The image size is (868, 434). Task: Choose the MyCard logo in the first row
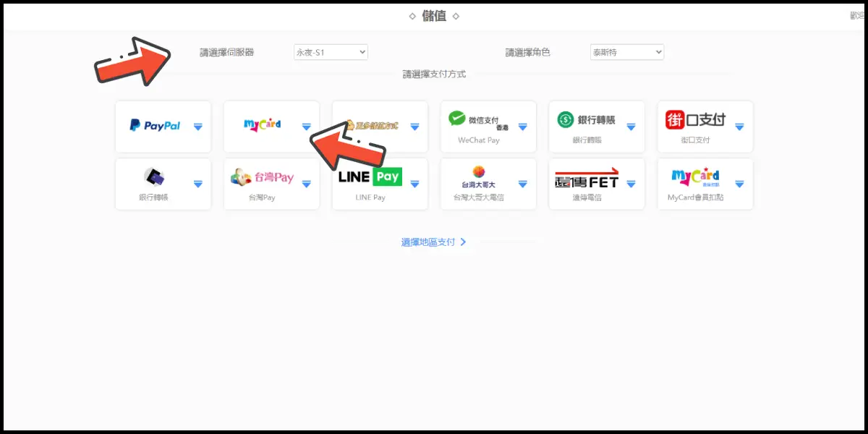tap(263, 125)
